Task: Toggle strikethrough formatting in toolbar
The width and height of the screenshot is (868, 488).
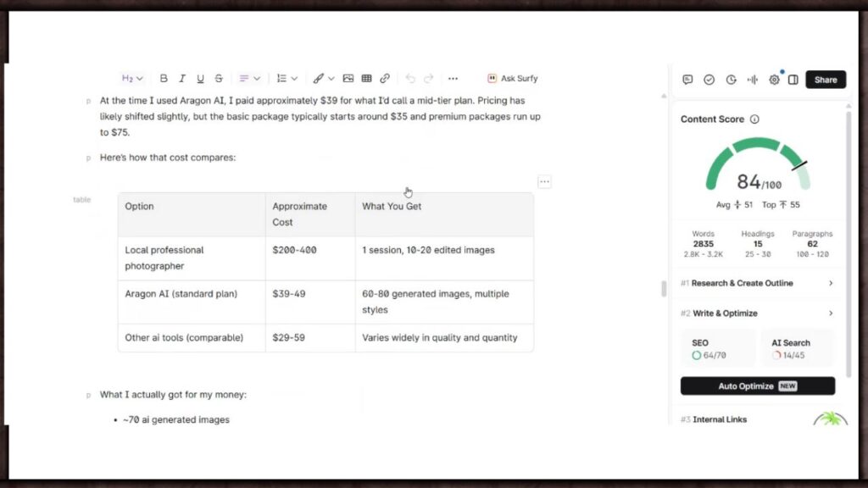Action: 219,79
